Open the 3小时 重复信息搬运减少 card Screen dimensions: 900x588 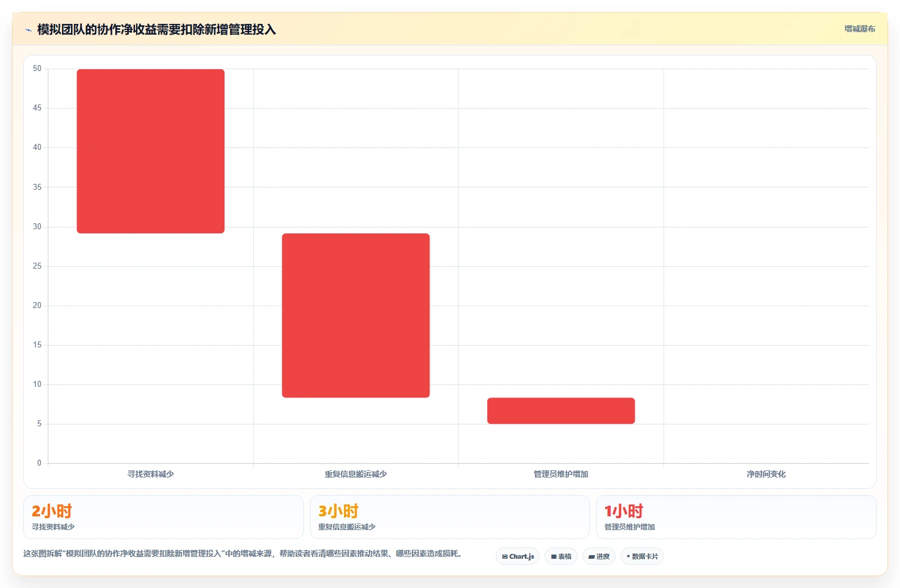[x=450, y=517]
